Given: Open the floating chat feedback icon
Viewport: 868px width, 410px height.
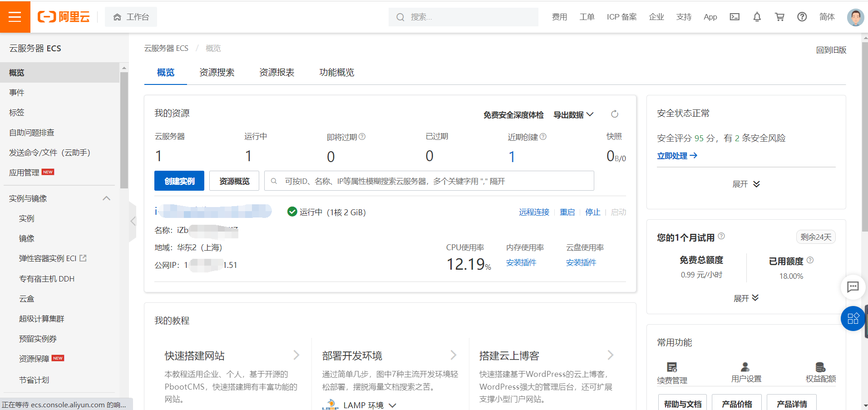Looking at the screenshot, I should (853, 287).
